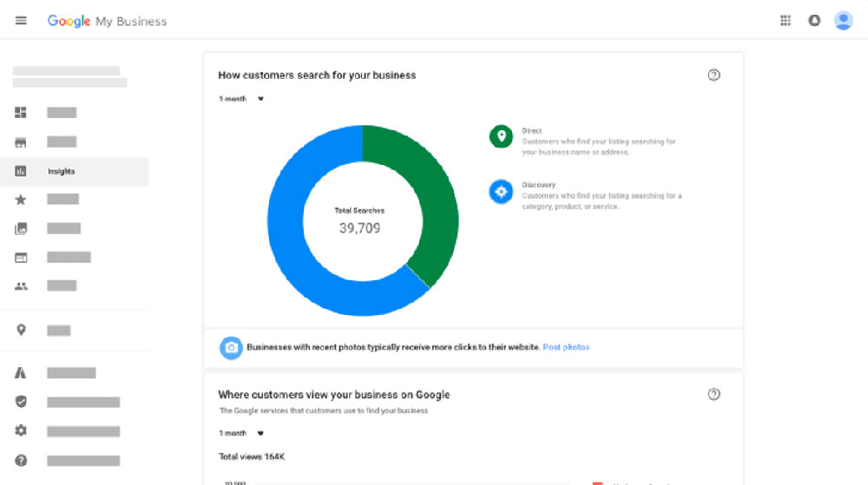Select the Insights menu item
The height and width of the screenshot is (485, 868).
tap(62, 172)
